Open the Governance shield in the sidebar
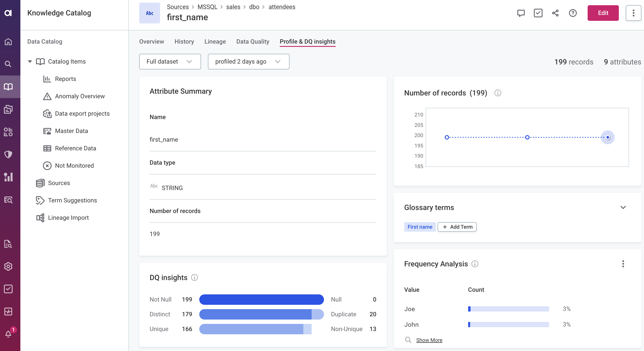 (x=8, y=154)
